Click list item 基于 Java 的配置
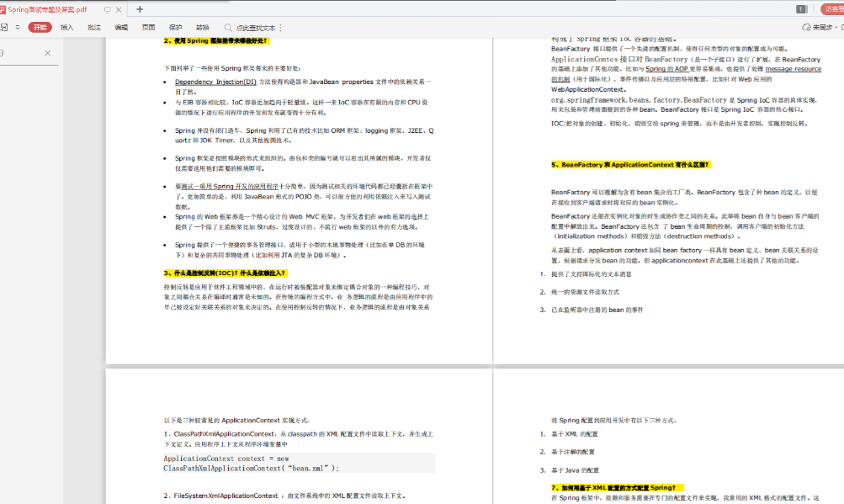Screen dimensions: 844x504 click(575, 470)
